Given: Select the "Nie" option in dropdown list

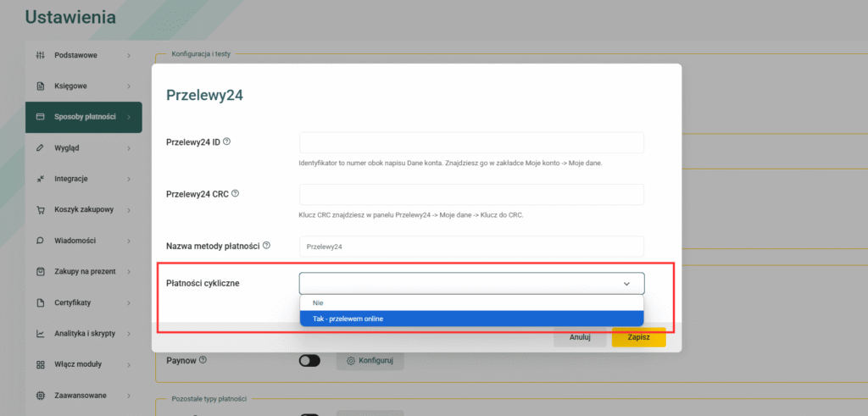Looking at the screenshot, I should click(471, 302).
